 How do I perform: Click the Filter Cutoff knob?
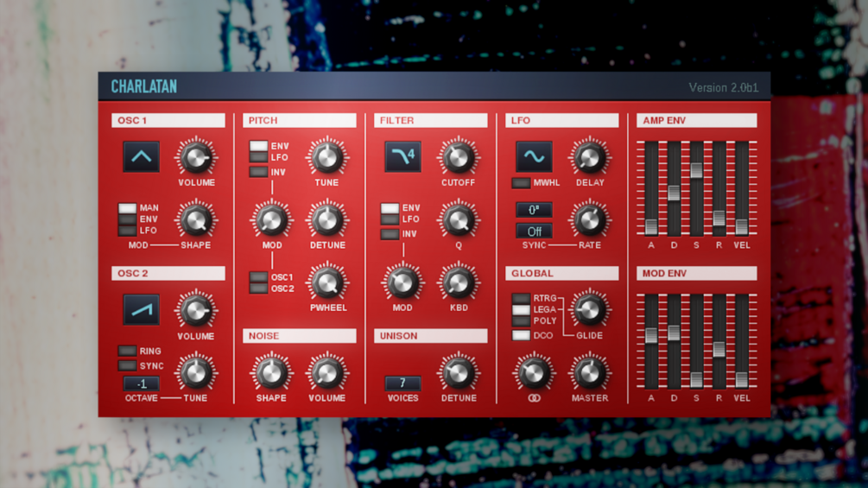[x=459, y=158]
